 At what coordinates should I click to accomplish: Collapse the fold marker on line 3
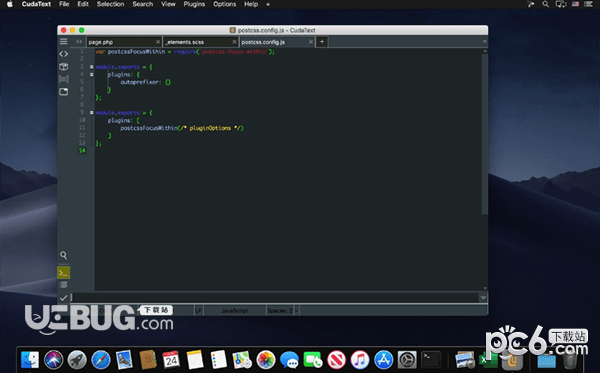[91, 67]
